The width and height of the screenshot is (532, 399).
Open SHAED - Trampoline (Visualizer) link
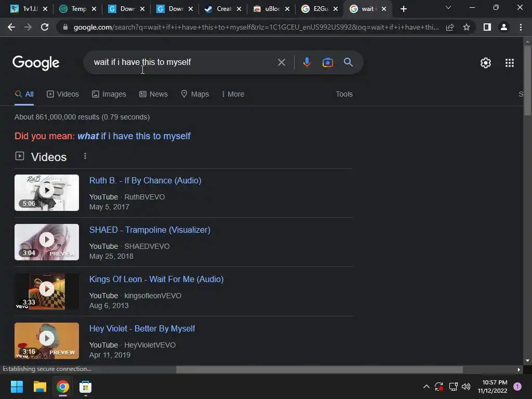pos(150,230)
